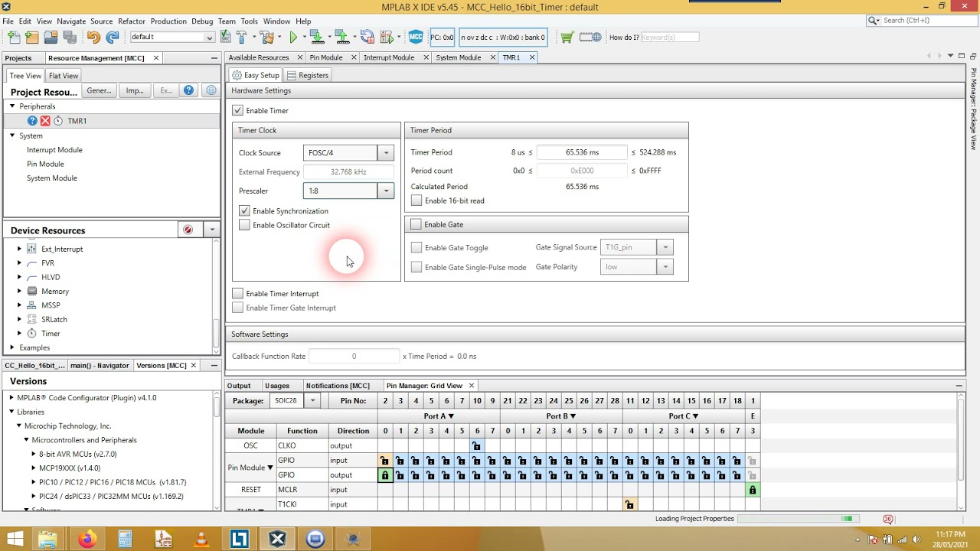
Task: Select System Module in the project tree
Action: (52, 178)
